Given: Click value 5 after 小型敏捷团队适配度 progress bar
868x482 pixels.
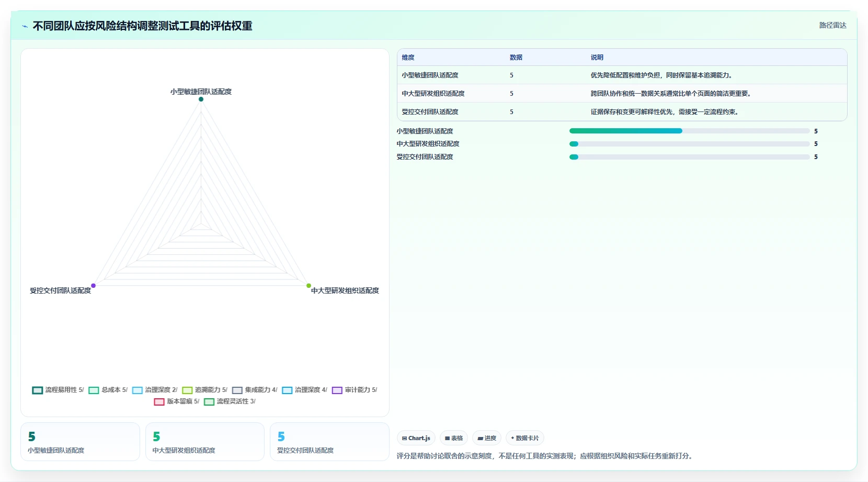Looking at the screenshot, I should [816, 131].
